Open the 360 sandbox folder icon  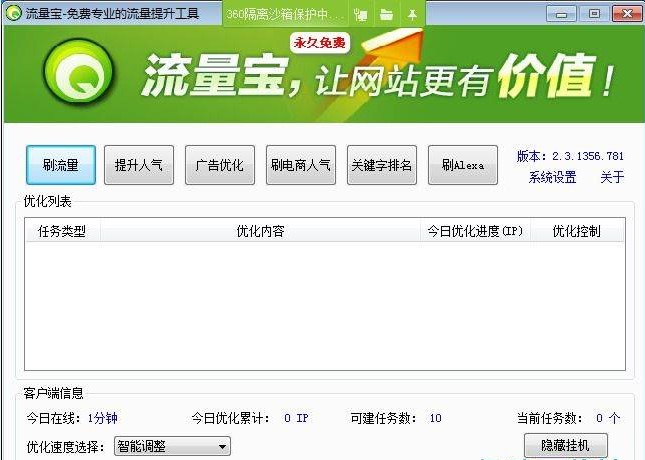coord(386,15)
